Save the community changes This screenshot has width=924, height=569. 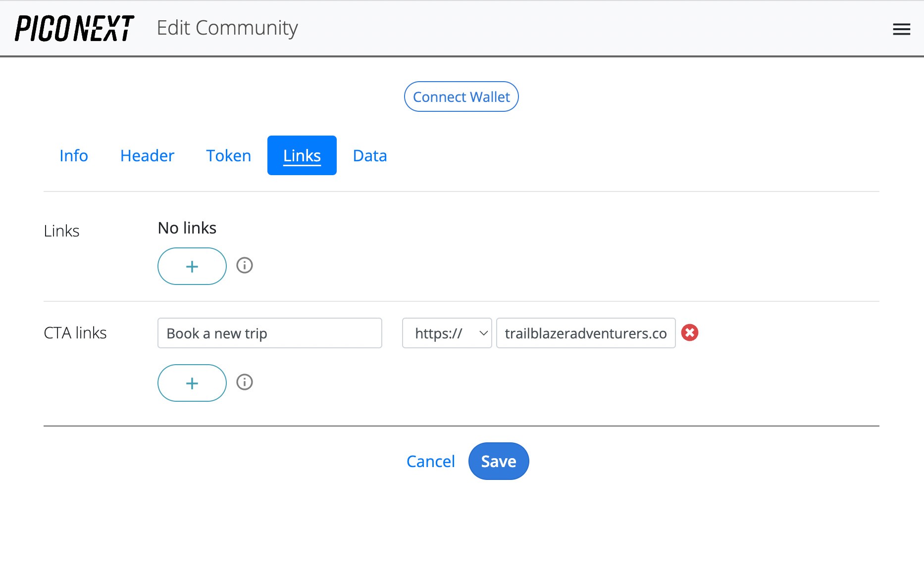click(498, 461)
